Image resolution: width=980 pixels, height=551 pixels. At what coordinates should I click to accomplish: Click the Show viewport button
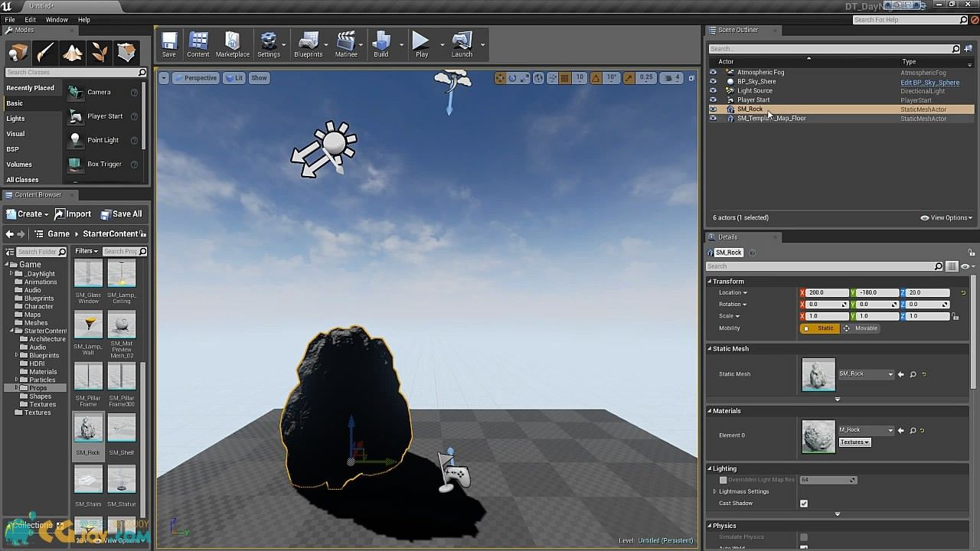coord(260,78)
